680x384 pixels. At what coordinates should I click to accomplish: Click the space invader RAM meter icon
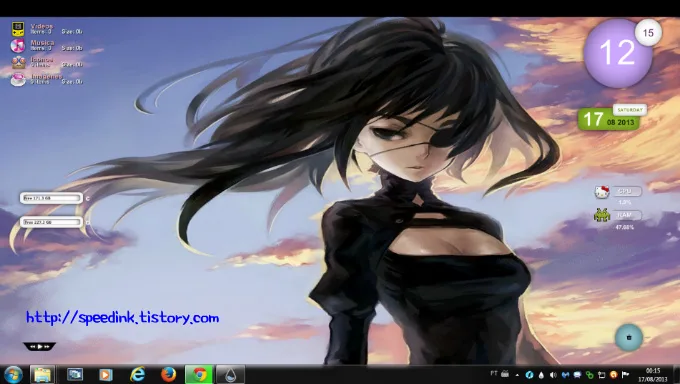pyautogui.click(x=602, y=215)
